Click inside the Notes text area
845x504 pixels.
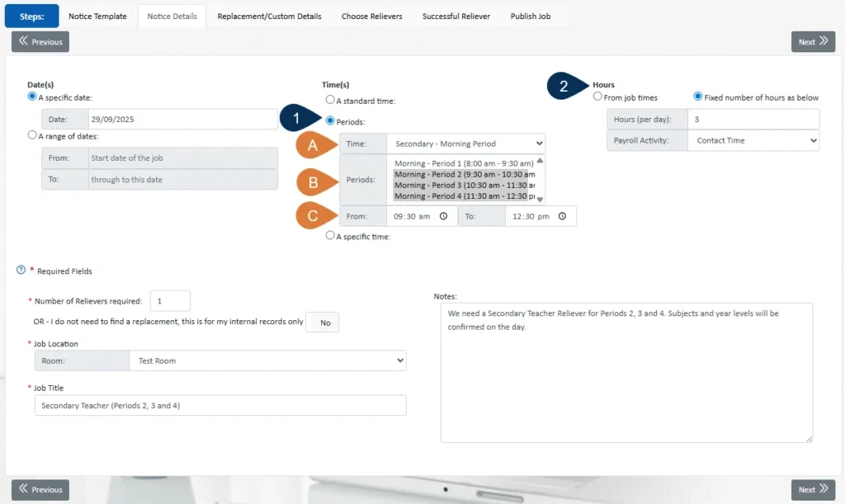coord(627,373)
